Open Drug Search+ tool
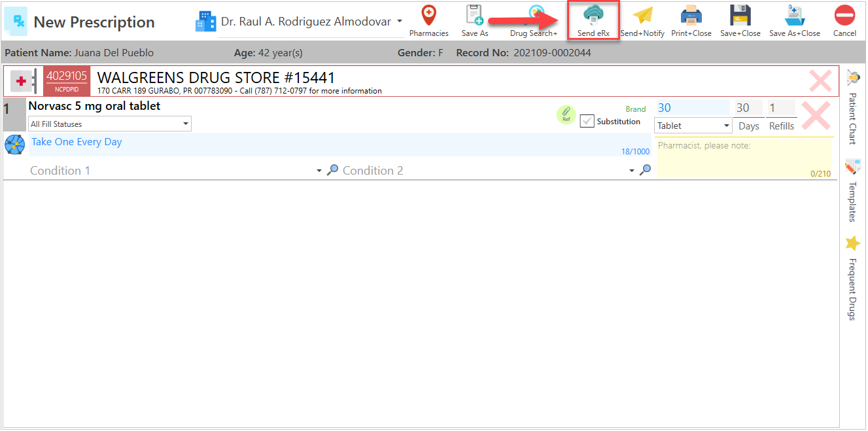The width and height of the screenshot is (868, 431). pyautogui.click(x=534, y=21)
